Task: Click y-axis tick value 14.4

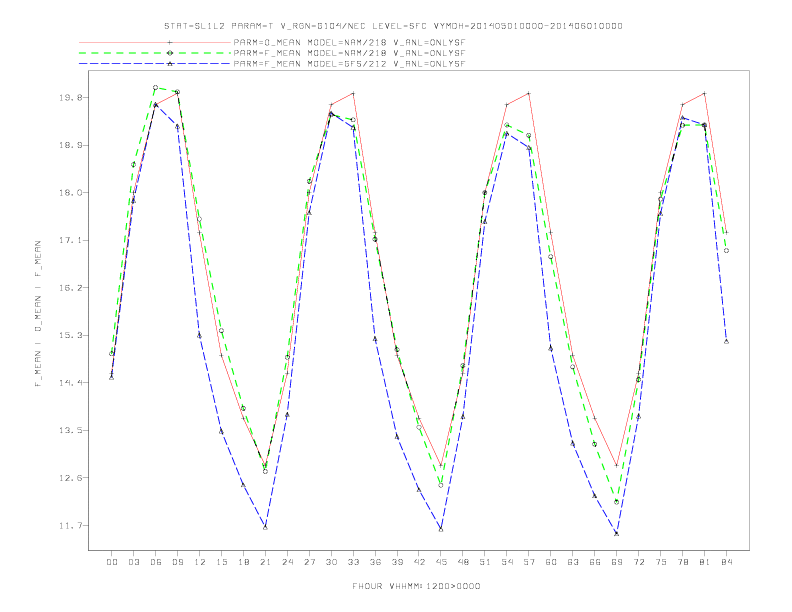Action: tap(69, 383)
